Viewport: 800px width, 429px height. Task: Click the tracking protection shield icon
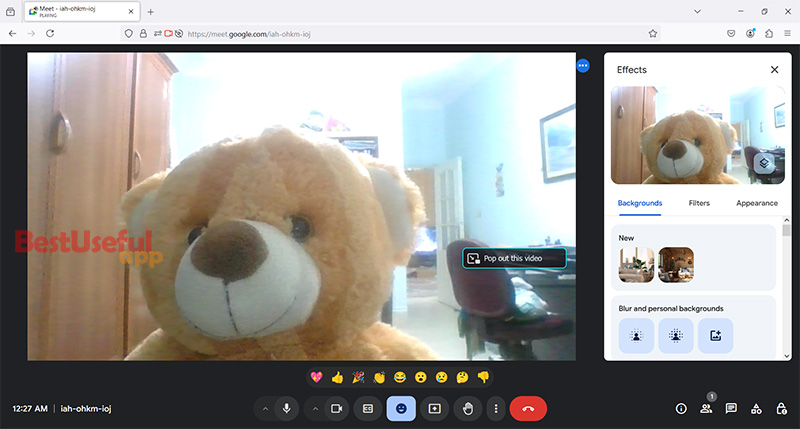coord(129,34)
